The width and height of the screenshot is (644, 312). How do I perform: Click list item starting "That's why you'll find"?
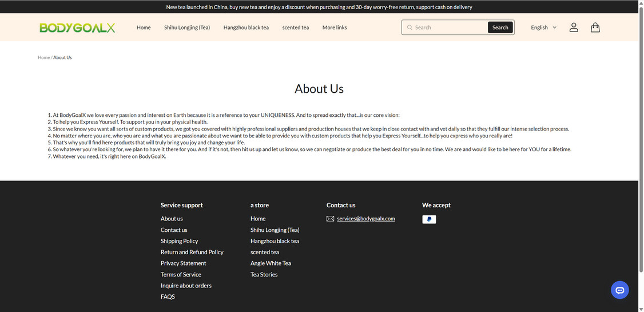pyautogui.click(x=149, y=143)
